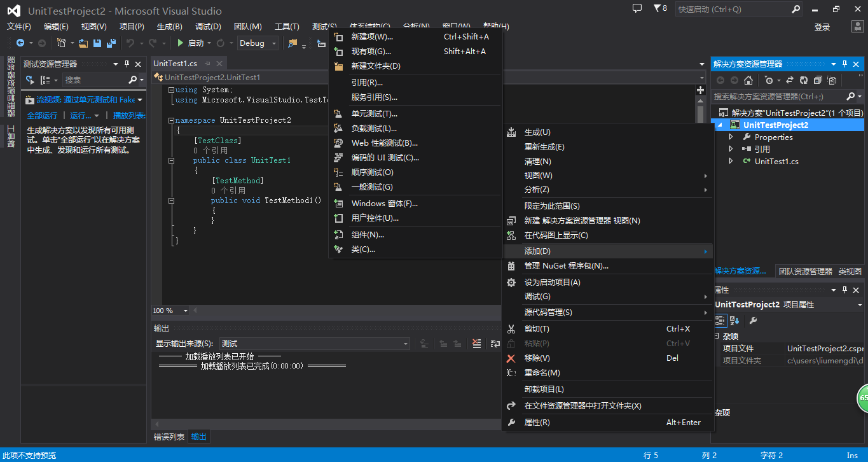The width and height of the screenshot is (868, 462).
Task: Switch to the 团队资源管理器 tab
Action: 805,271
